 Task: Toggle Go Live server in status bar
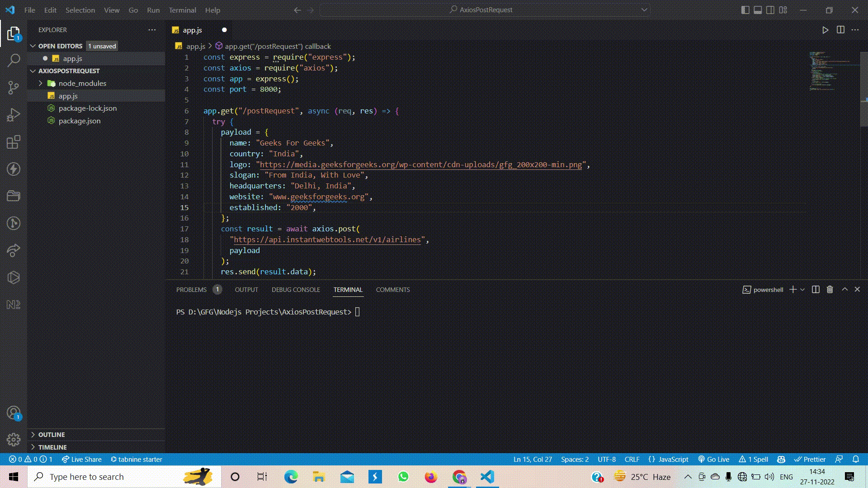(713, 459)
